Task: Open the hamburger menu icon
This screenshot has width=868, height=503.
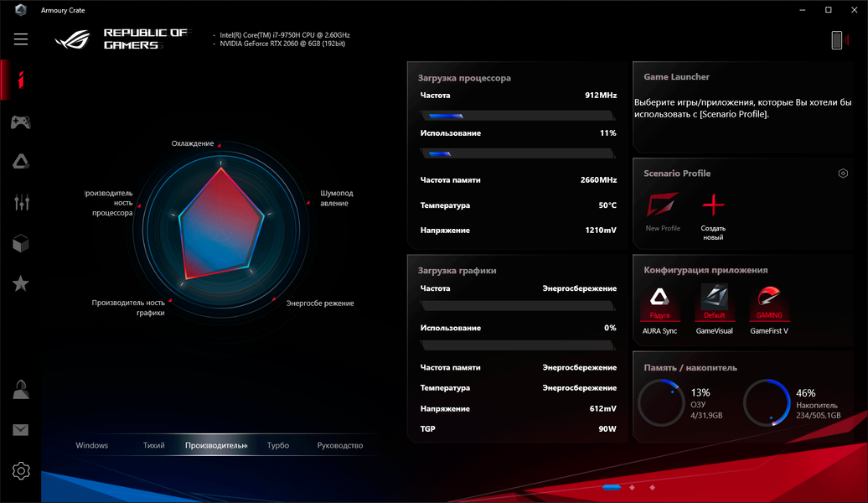Action: 21,39
